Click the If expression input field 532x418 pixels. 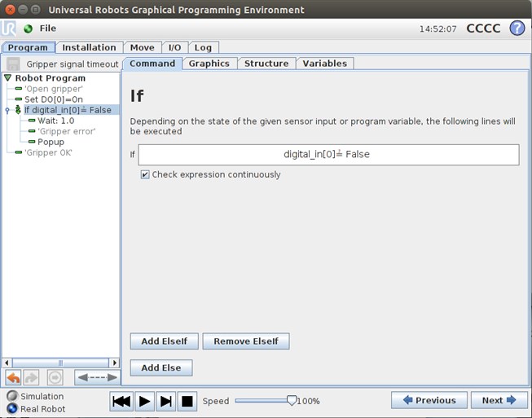(x=328, y=155)
